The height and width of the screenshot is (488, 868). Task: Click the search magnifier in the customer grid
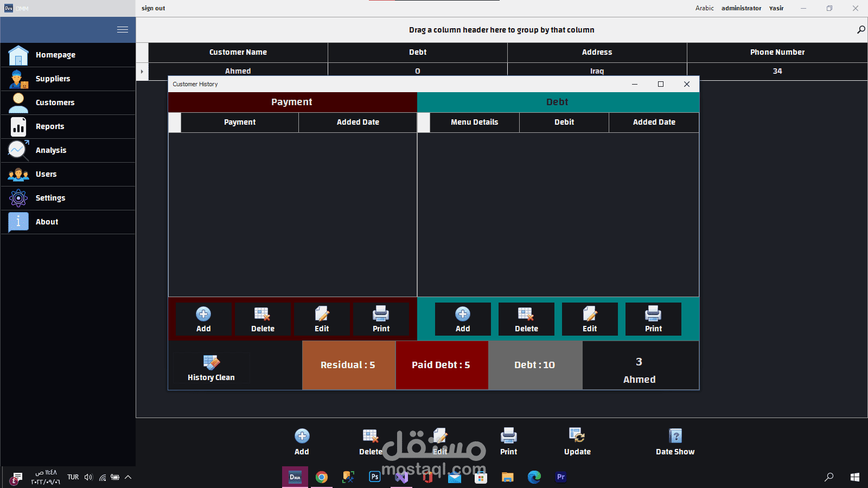tap(861, 30)
